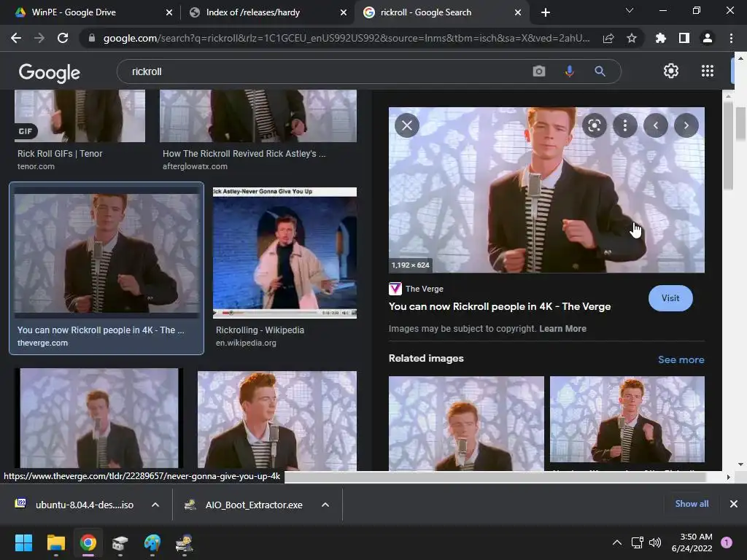The height and width of the screenshot is (560, 747).
Task: Click See more related images
Action: click(681, 359)
